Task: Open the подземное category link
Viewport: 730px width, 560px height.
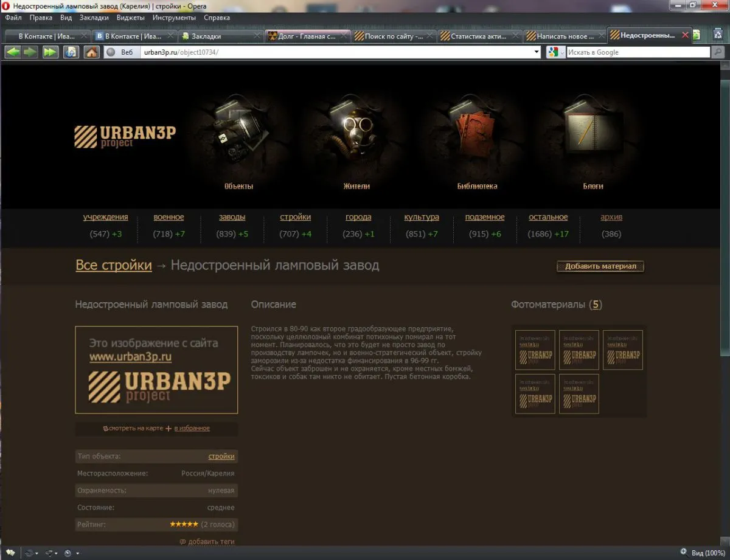Action: [485, 217]
